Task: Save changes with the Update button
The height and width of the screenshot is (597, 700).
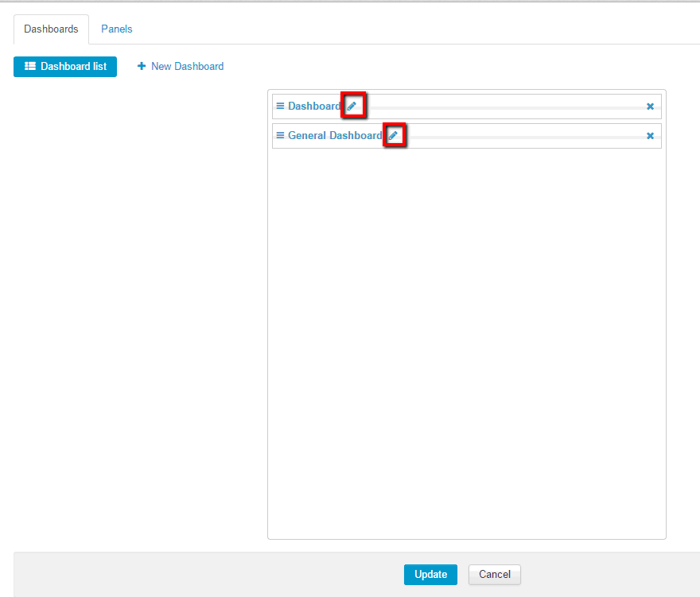Action: point(430,575)
